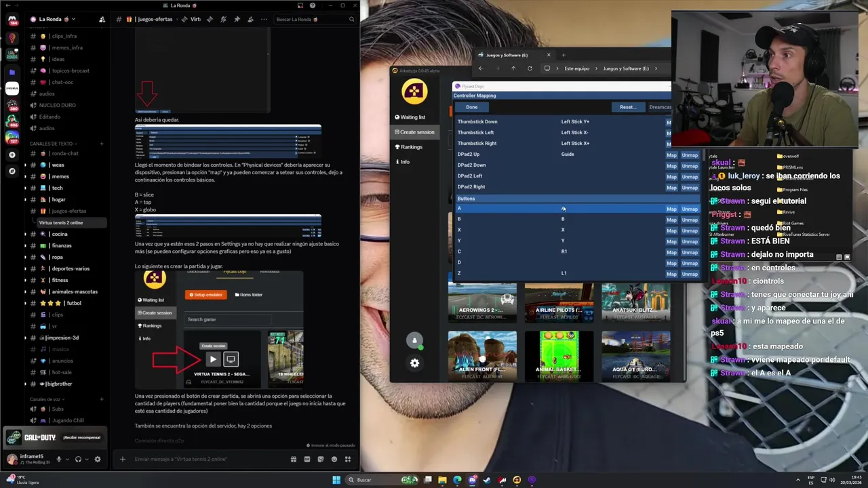868x488 pixels.
Task: Click Unmap for the Z button row
Action: click(x=690, y=274)
